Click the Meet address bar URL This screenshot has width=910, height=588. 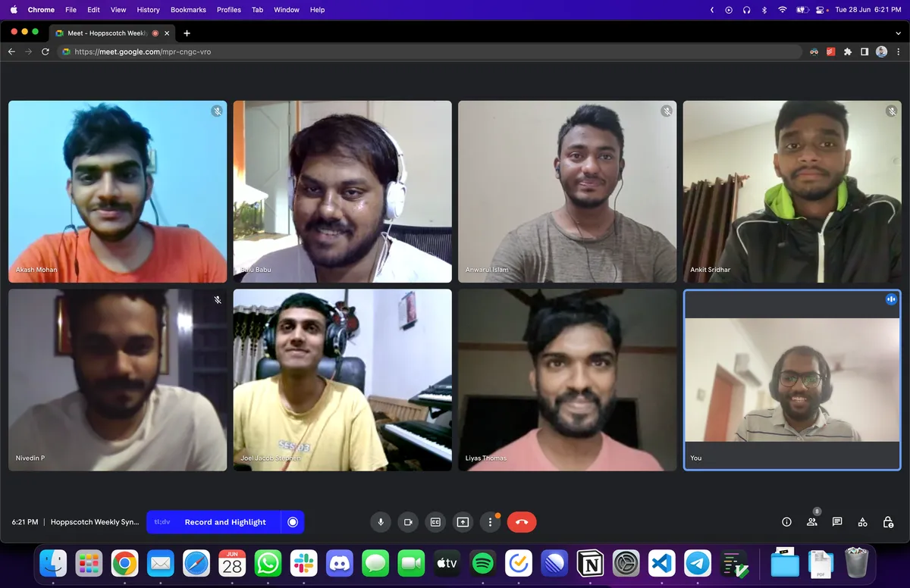(x=143, y=52)
